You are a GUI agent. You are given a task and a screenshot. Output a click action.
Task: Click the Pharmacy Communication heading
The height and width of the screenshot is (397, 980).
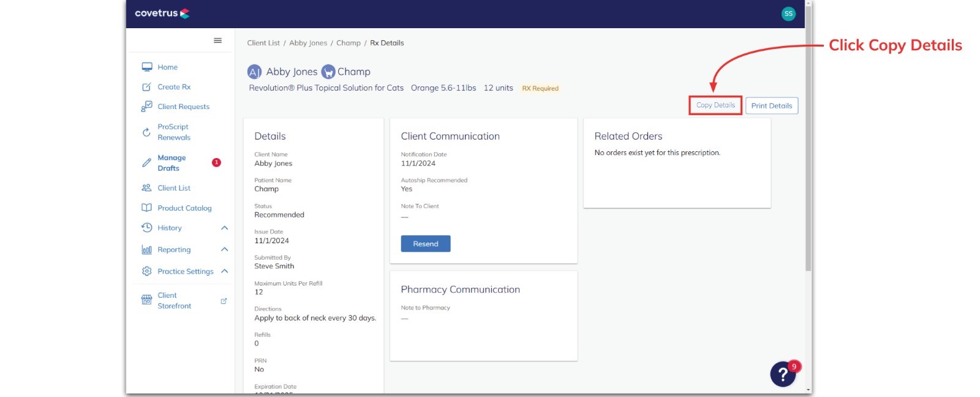tap(461, 289)
